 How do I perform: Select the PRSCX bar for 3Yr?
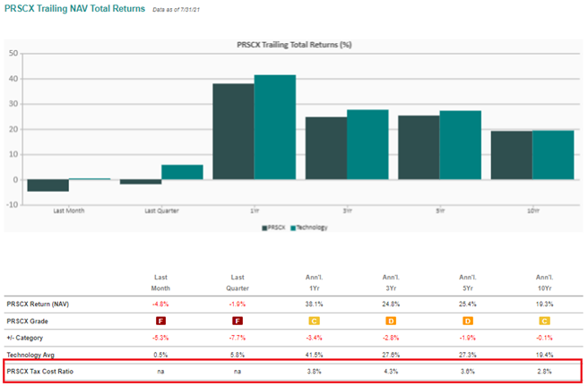(x=326, y=148)
